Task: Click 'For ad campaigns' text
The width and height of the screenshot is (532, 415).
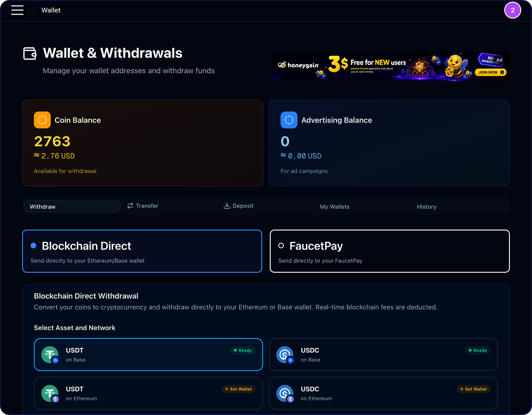Action: [304, 171]
